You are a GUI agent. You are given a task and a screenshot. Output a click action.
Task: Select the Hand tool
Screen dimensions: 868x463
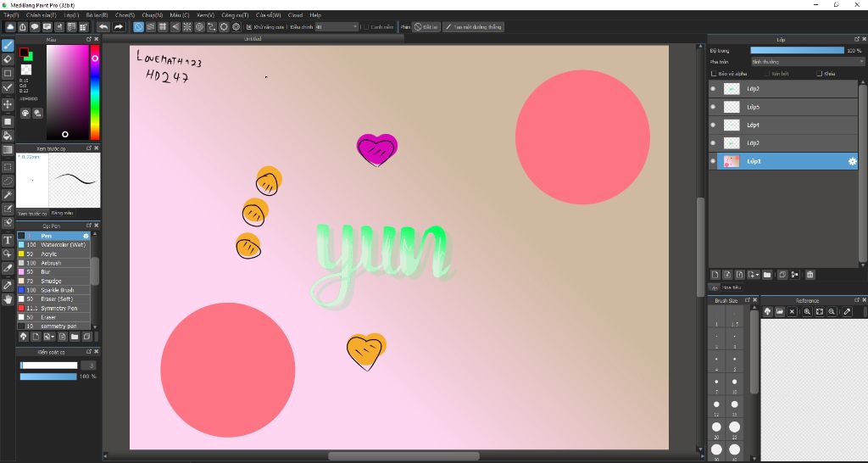(8, 299)
